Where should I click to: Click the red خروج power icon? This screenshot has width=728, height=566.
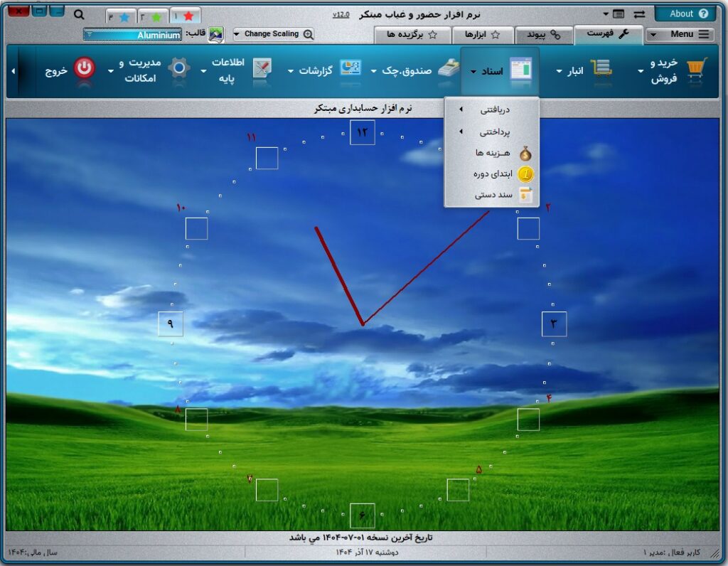[85, 69]
